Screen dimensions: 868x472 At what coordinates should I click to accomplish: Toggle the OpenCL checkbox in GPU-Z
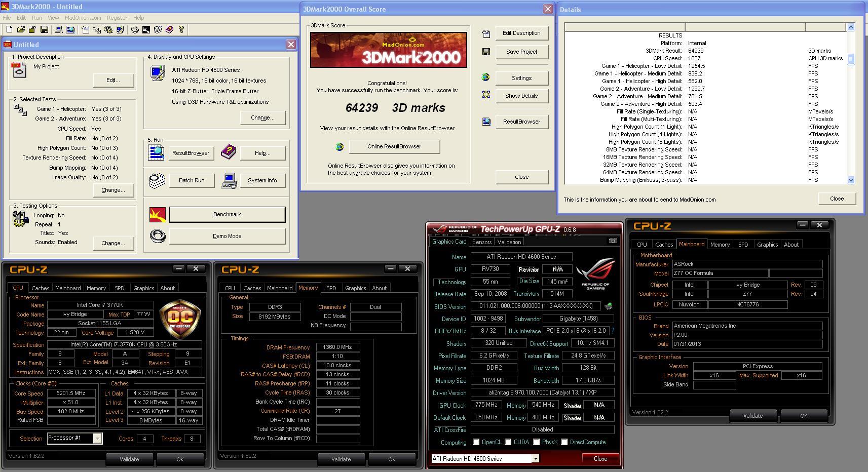[x=476, y=442]
